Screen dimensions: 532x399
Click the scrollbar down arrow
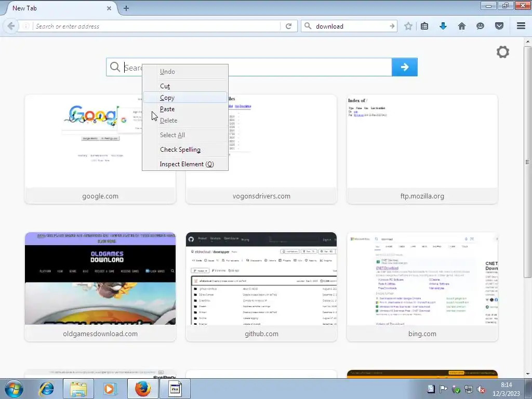(x=527, y=374)
